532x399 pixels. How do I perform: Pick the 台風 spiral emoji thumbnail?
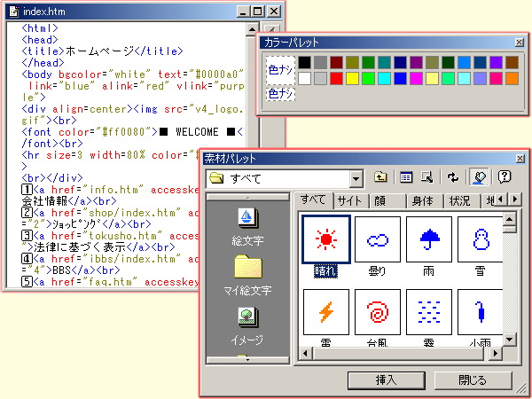(x=377, y=311)
